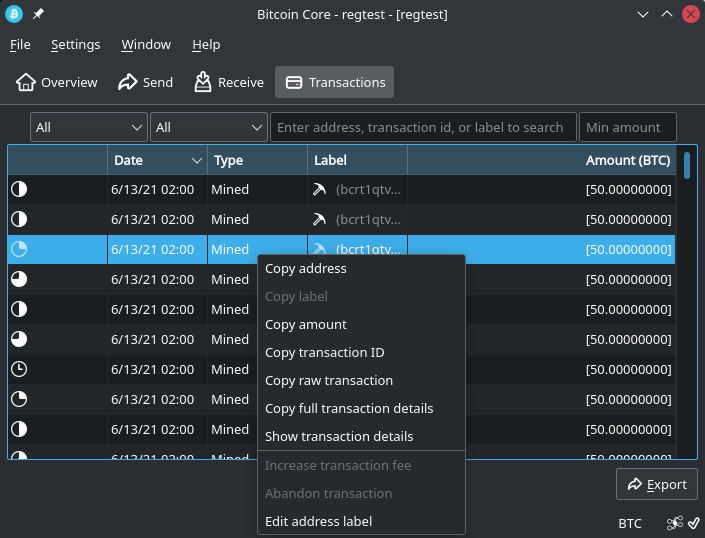Image resolution: width=705 pixels, height=538 pixels.
Task: Open the Overview page
Action: point(57,82)
